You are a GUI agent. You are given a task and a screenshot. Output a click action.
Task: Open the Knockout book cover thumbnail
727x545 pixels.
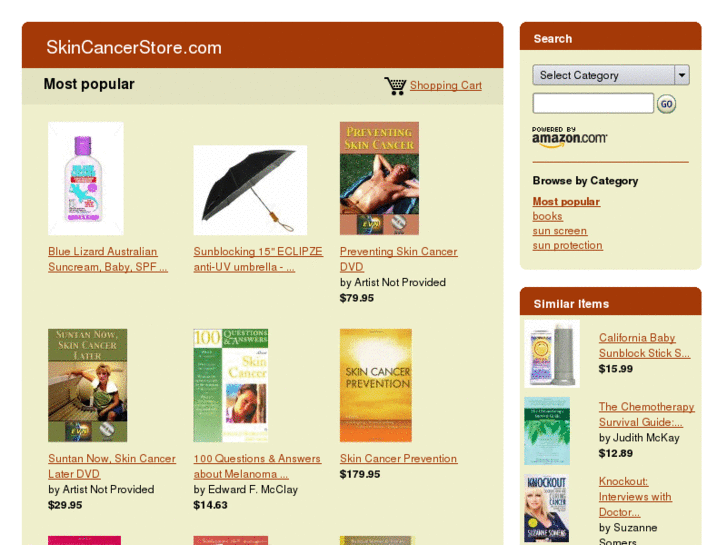coord(547,508)
